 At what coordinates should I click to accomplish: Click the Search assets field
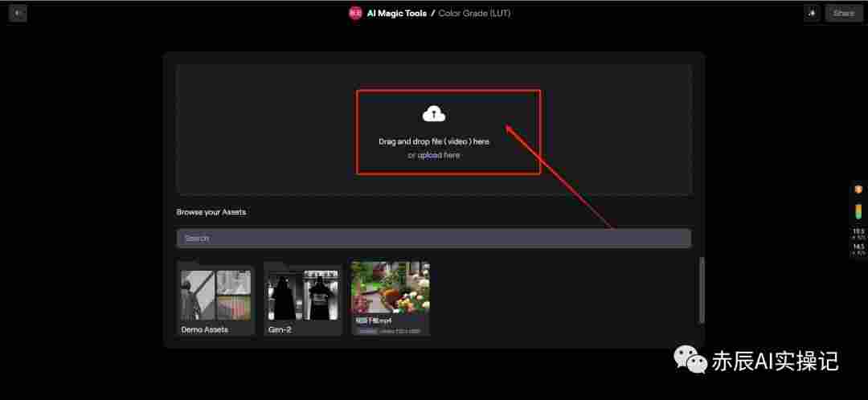click(x=434, y=239)
